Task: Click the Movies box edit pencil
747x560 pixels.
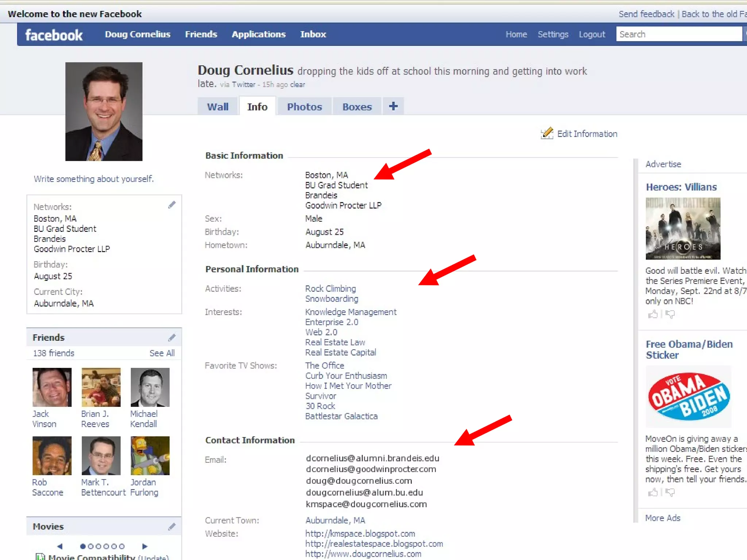Action: (172, 526)
